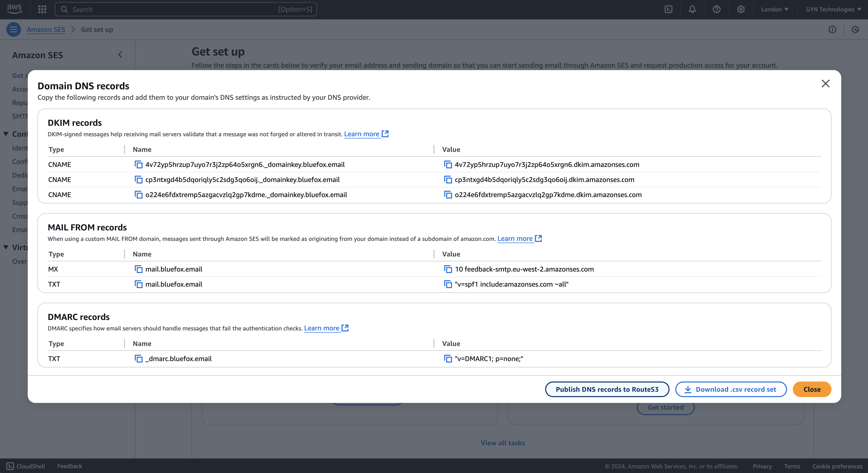Select the text cp3ntxgd4b5dqoriqly5c2sdg3qo6oij.dkim.amazonses.com

pos(544,180)
